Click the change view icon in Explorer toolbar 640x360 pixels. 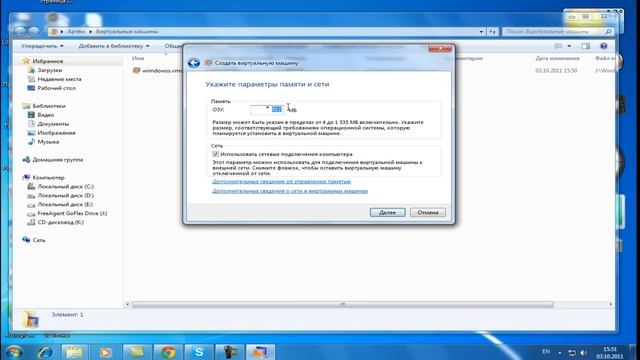pos(558,46)
